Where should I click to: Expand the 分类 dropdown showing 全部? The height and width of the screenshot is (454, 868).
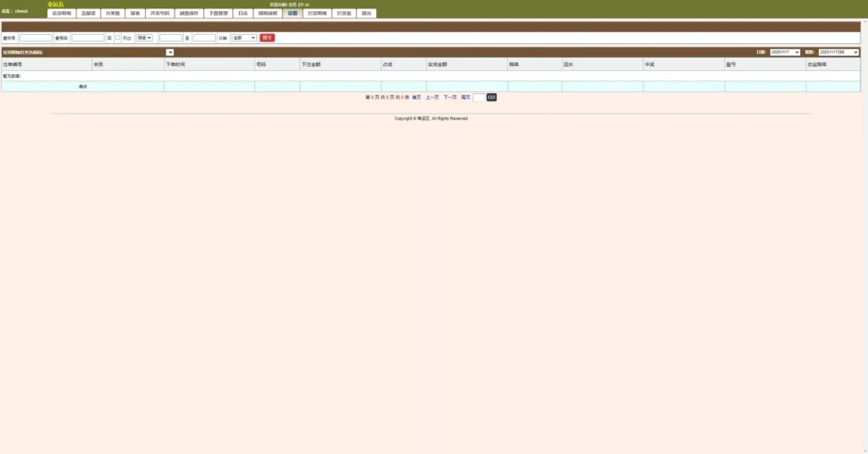(243, 38)
